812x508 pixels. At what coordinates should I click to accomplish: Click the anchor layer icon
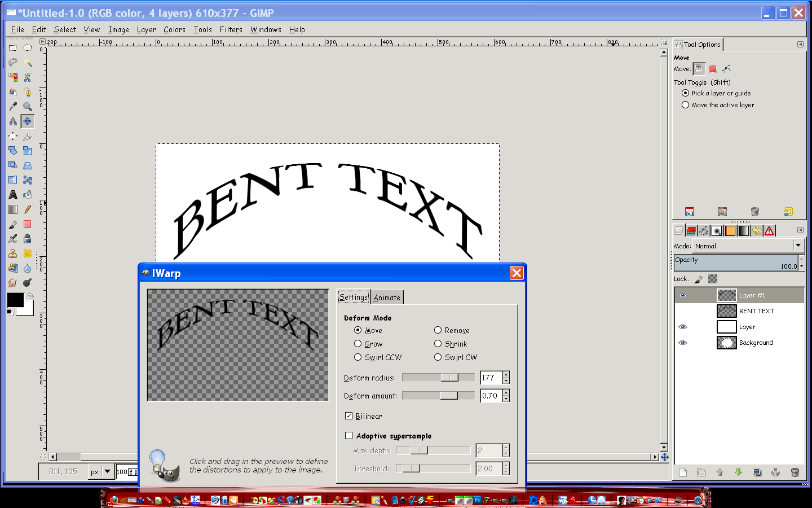tap(775, 472)
